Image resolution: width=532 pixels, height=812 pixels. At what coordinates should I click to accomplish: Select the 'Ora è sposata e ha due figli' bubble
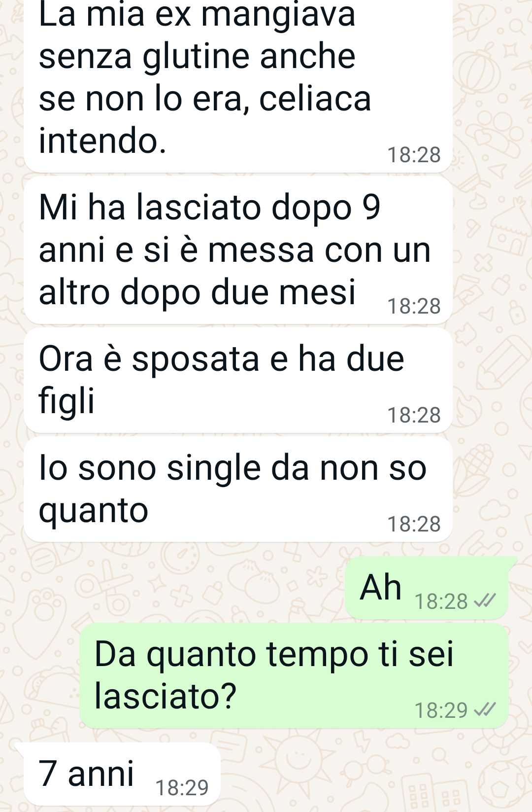click(x=238, y=380)
